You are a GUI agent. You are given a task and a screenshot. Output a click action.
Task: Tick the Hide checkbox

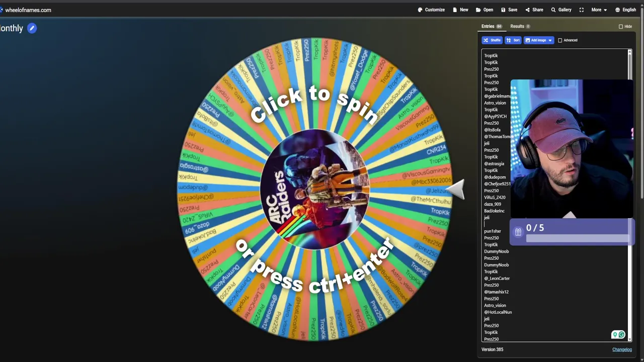[x=621, y=26]
